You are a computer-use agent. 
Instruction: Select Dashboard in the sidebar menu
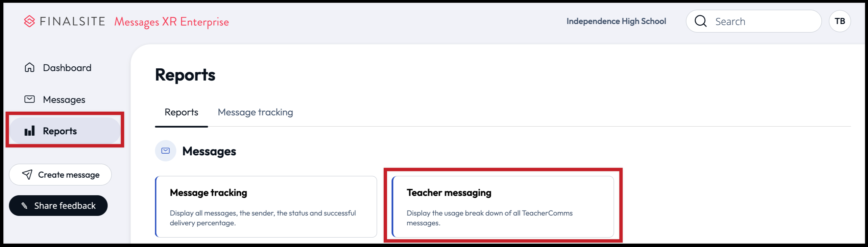click(x=67, y=67)
